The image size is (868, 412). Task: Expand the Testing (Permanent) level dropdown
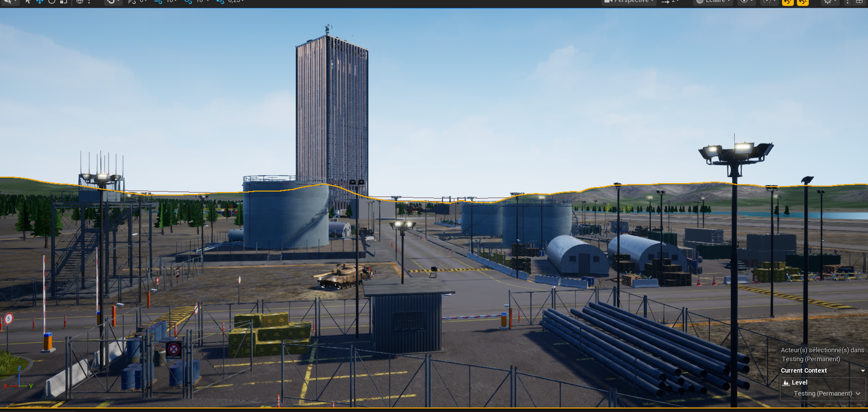point(858,394)
